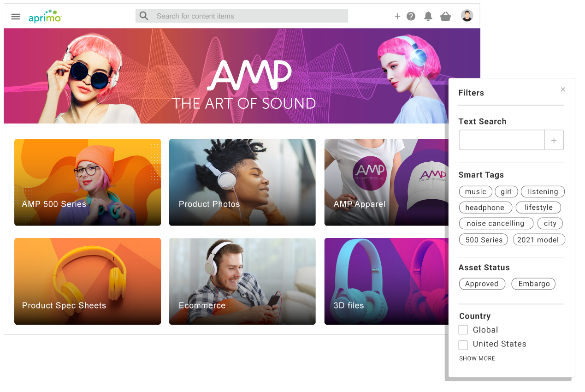Open the help question mark icon
This screenshot has height=392, width=585.
[x=411, y=16]
